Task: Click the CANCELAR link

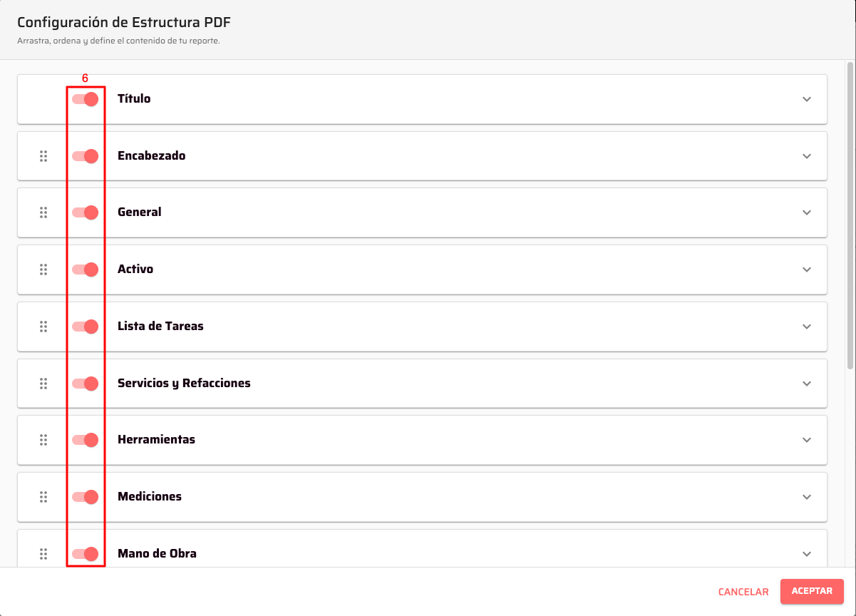Action: [x=743, y=592]
